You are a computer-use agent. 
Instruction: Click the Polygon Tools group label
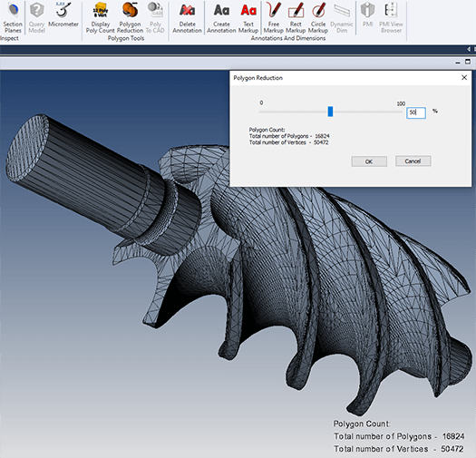[x=126, y=38]
